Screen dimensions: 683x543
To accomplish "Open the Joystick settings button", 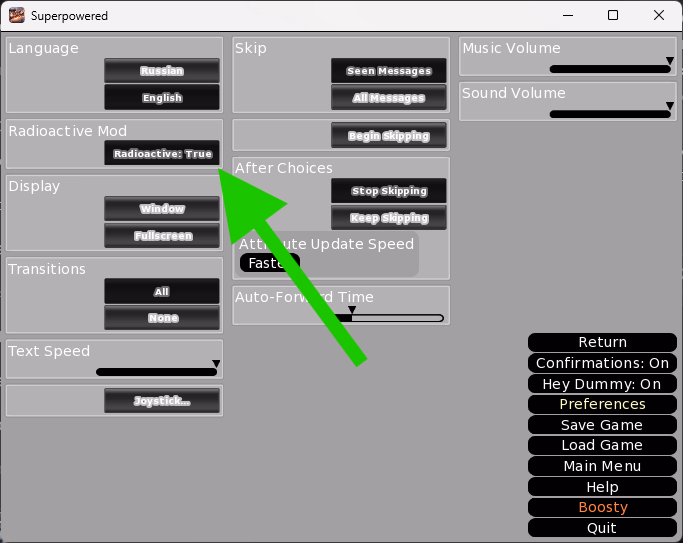I will pos(162,401).
